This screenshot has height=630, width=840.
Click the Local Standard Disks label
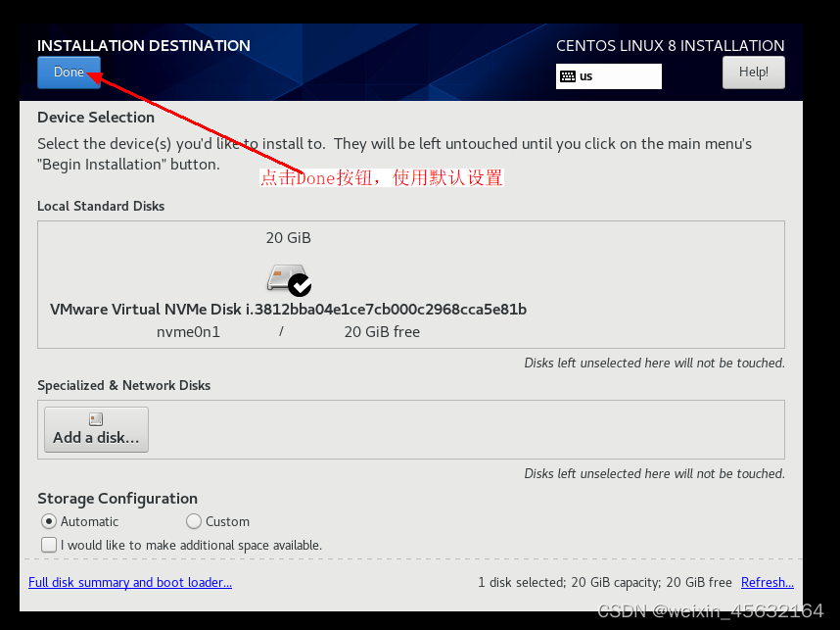coord(101,207)
